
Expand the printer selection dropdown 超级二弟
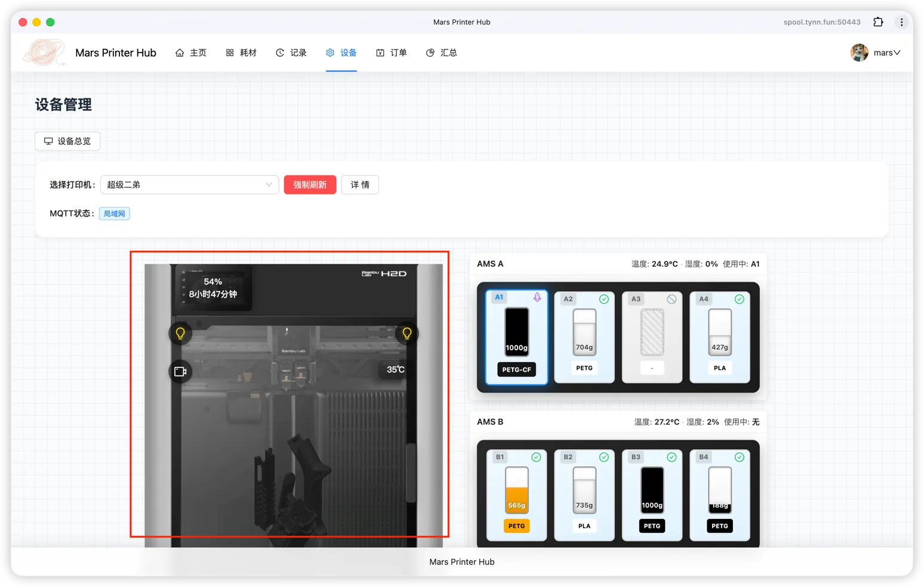[189, 185]
